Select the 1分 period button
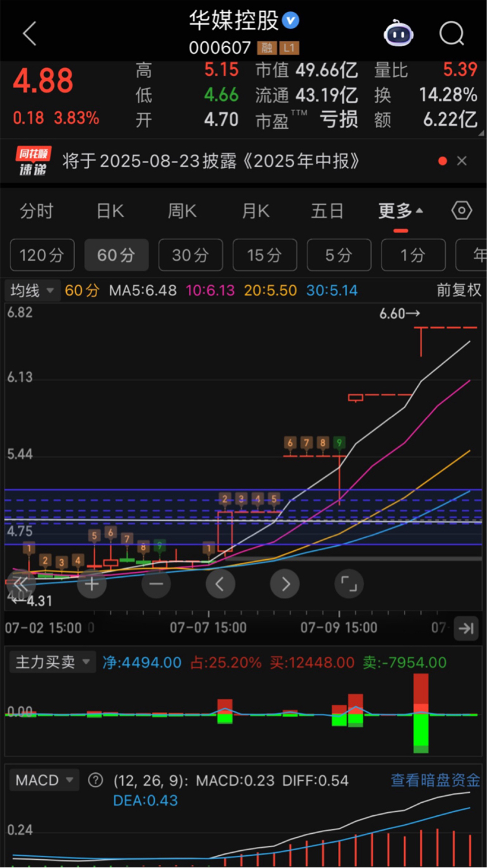Screen dimensions: 487x868 (413, 255)
